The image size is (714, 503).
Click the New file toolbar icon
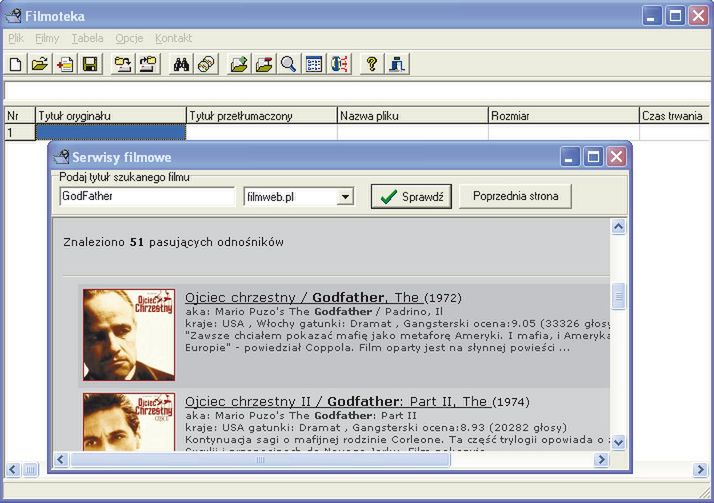pos(15,64)
